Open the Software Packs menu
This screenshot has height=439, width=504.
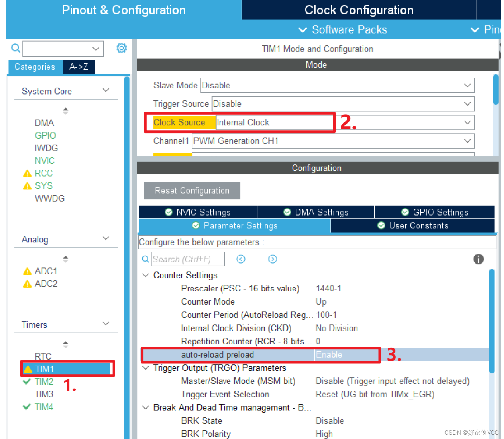pyautogui.click(x=343, y=30)
